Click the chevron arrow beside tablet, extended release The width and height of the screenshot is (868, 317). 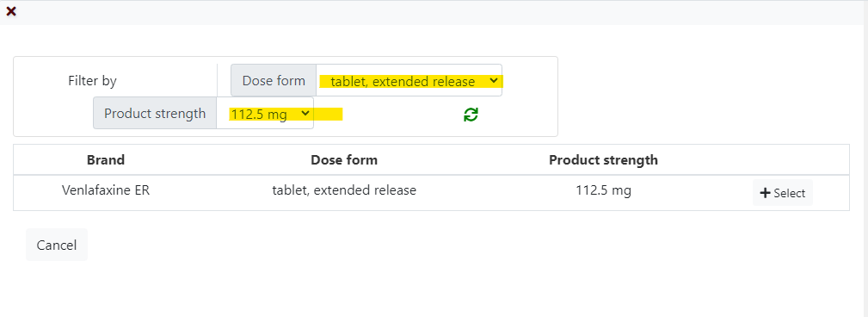pos(493,81)
